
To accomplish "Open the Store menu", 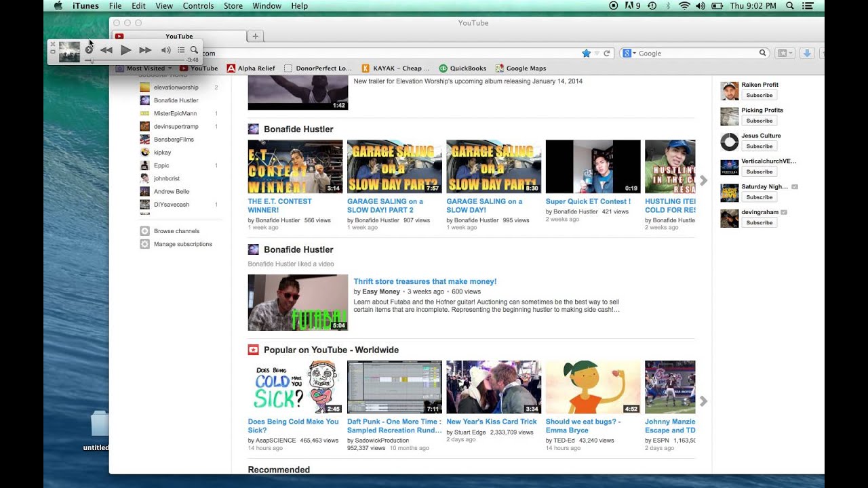I will coord(233,6).
